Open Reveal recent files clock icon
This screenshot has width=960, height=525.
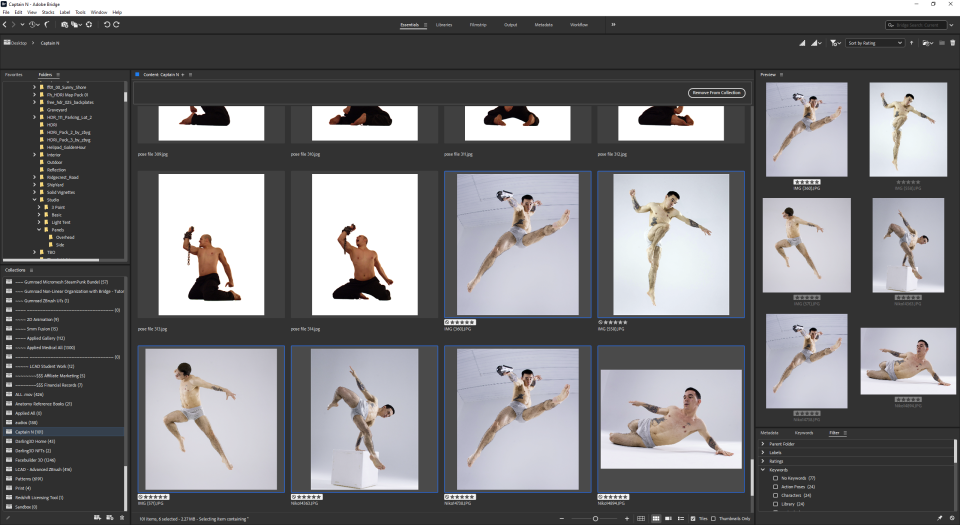34,24
